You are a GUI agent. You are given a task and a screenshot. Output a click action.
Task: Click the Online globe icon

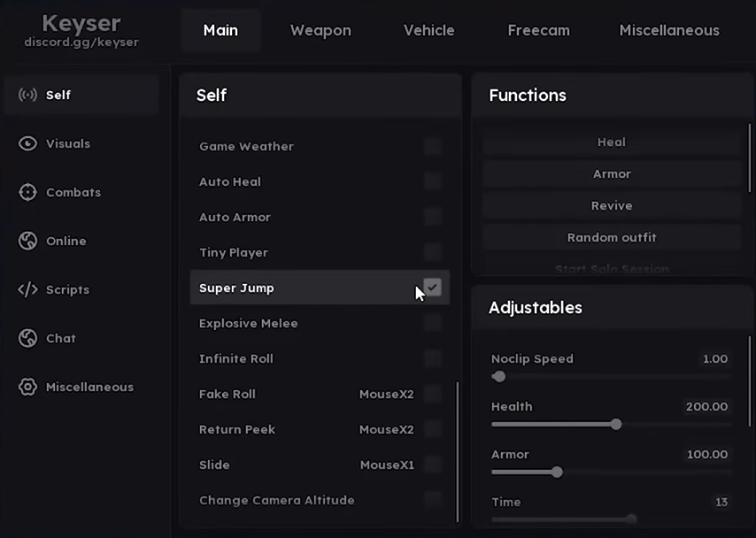(x=27, y=241)
